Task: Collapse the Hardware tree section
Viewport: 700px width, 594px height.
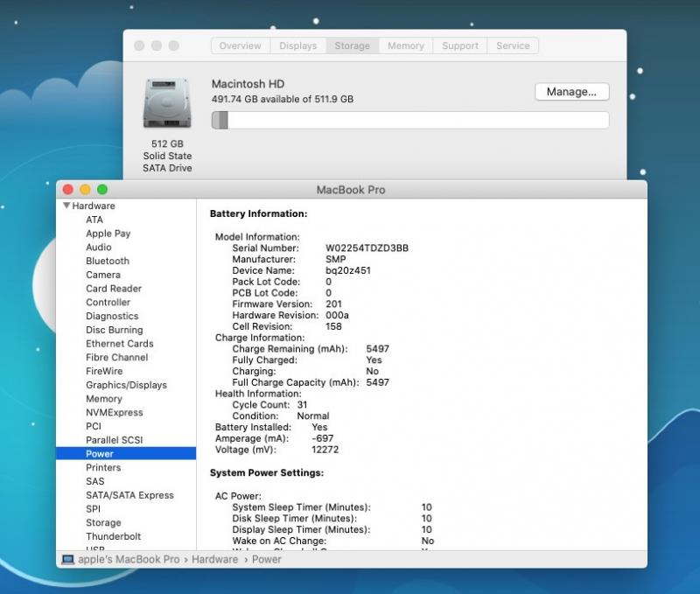Action: point(66,206)
